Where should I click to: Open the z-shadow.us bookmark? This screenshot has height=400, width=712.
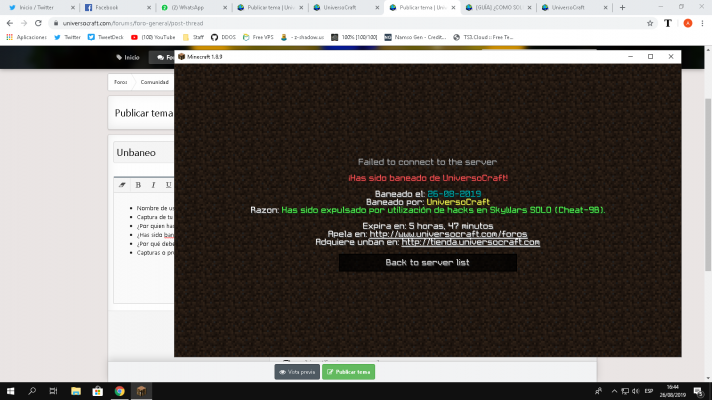(302, 37)
